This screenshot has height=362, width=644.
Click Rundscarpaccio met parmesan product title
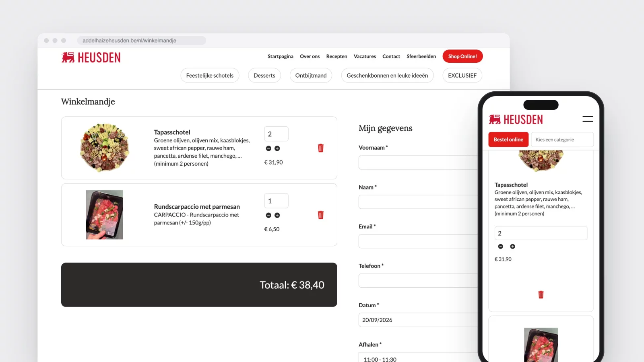197,206
